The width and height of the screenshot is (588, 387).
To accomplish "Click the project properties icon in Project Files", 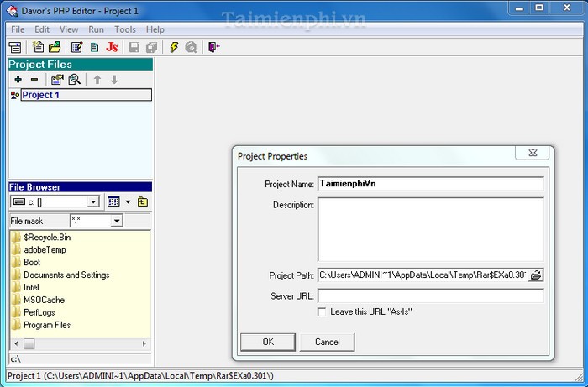I will 57,80.
